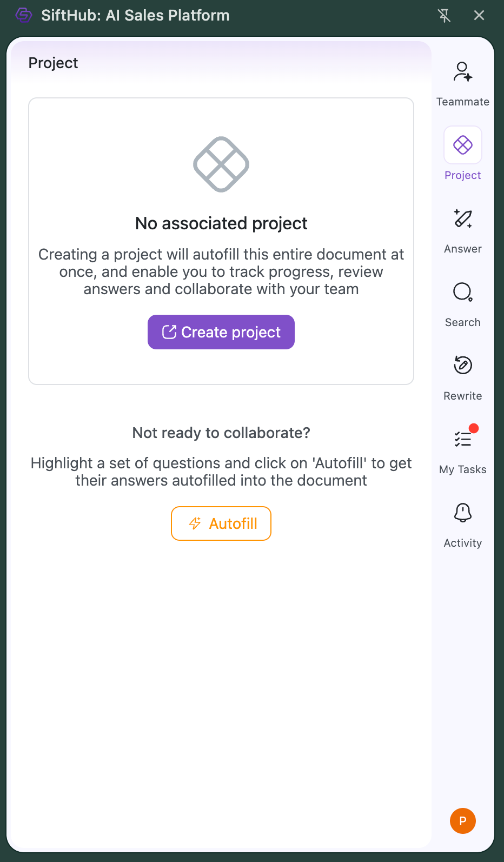Click the external-link icon on Create project
The image size is (504, 862).
click(169, 332)
